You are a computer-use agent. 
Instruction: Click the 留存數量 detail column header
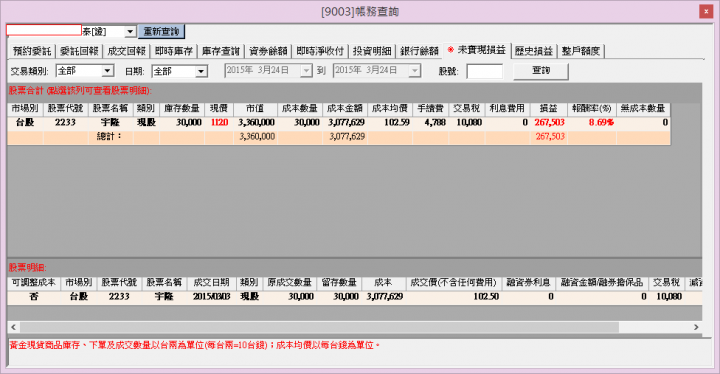(339, 283)
